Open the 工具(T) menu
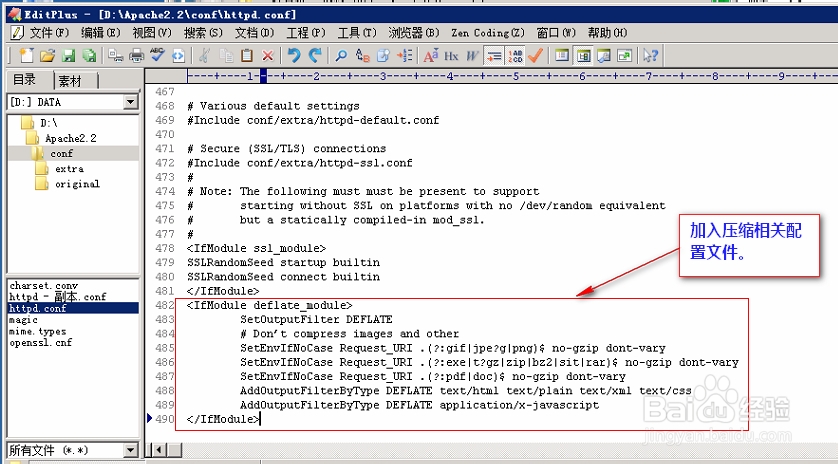The width and height of the screenshot is (838, 464). (x=357, y=33)
